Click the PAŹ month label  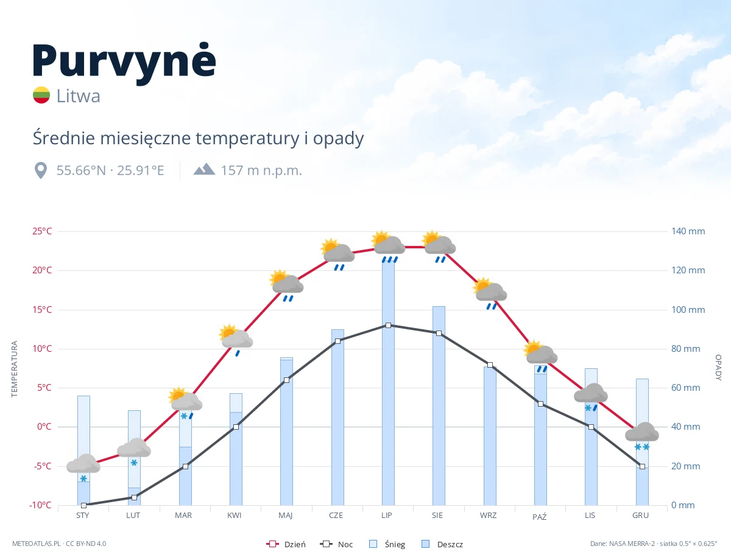[540, 516]
